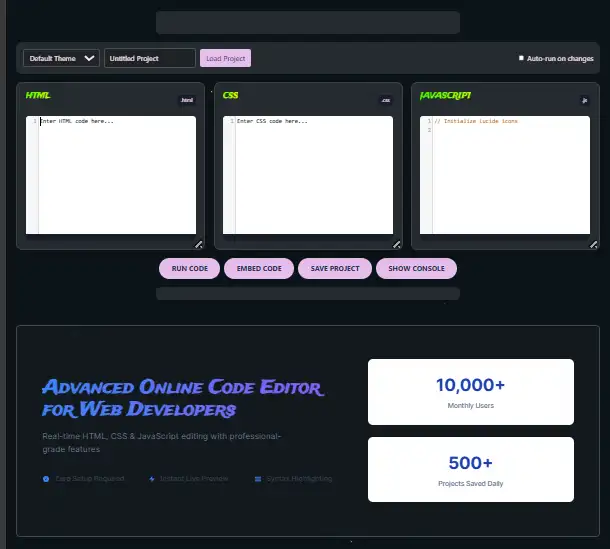Click the Instant Live Preview label
Screen dimensions: 610x549
[x=194, y=479]
